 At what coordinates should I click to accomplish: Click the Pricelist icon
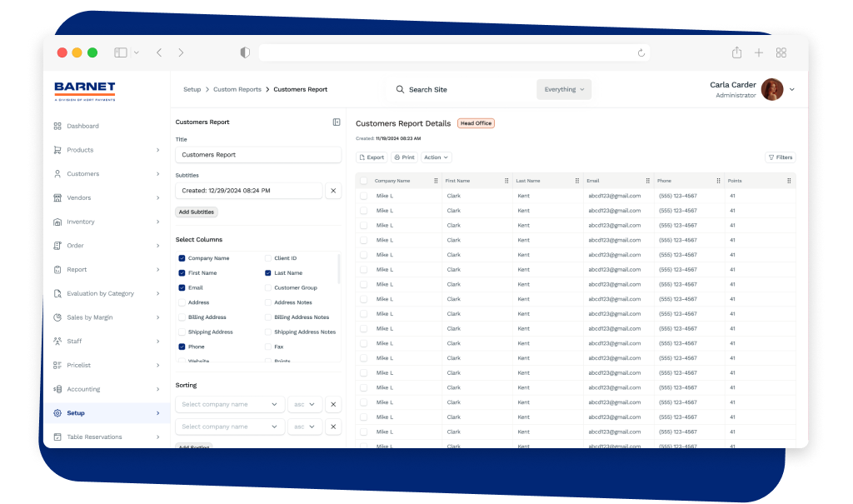coord(57,366)
